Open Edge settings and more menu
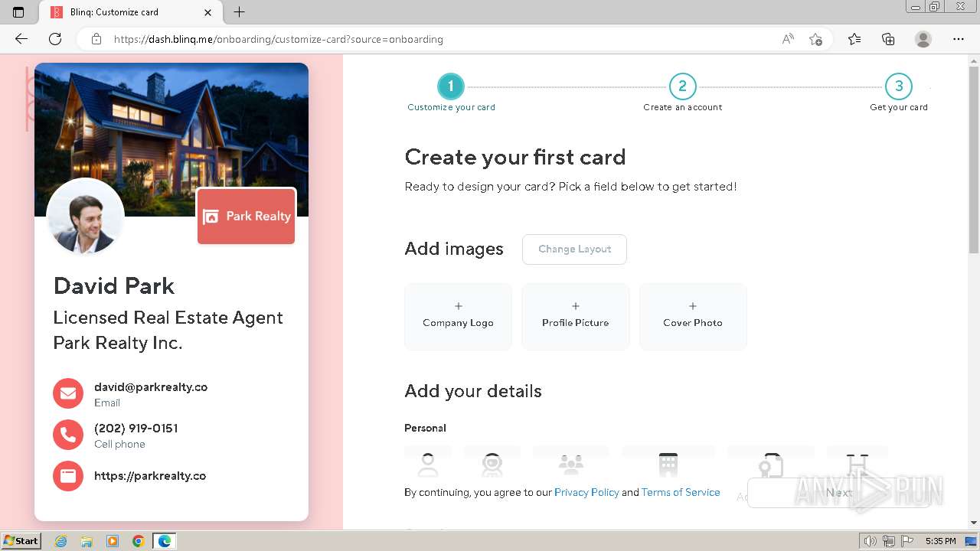The width and height of the screenshot is (980, 551). point(959,39)
